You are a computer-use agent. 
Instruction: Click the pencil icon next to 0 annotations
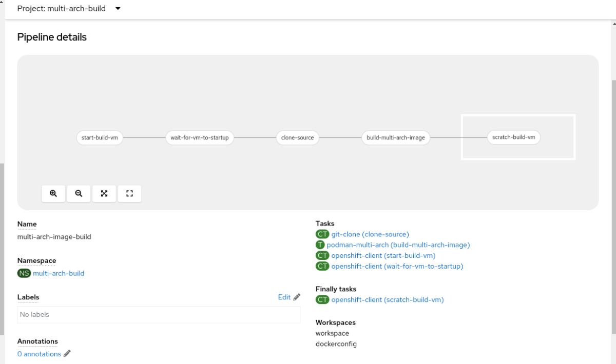[67, 354]
